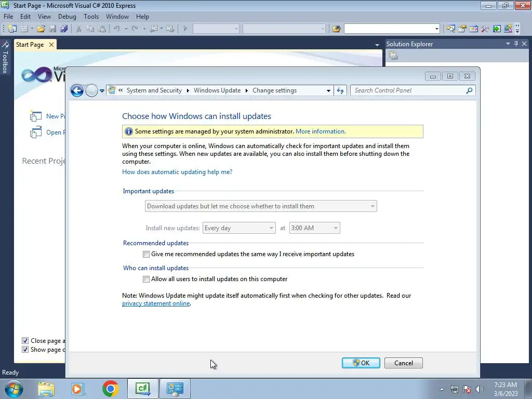Click the Navigate Backward toolbar icon

154,29
